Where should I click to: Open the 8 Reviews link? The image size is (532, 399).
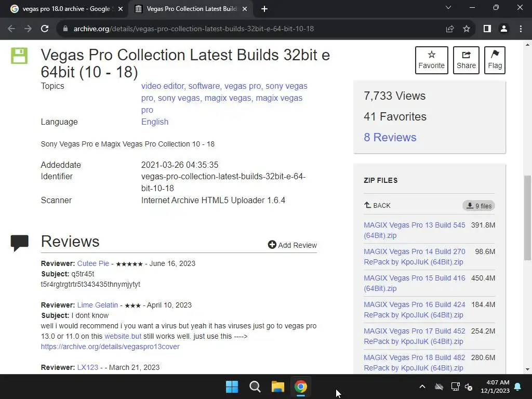pos(390,137)
